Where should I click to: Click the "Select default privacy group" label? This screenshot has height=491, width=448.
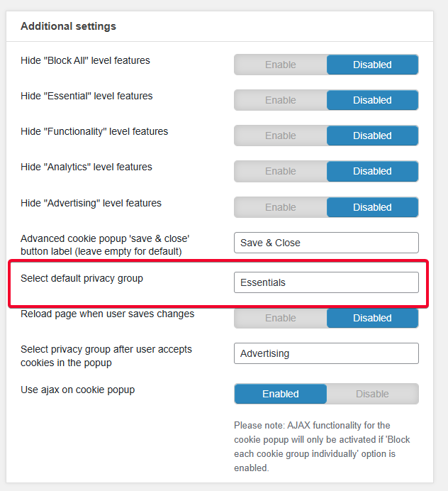pyautogui.click(x=82, y=278)
